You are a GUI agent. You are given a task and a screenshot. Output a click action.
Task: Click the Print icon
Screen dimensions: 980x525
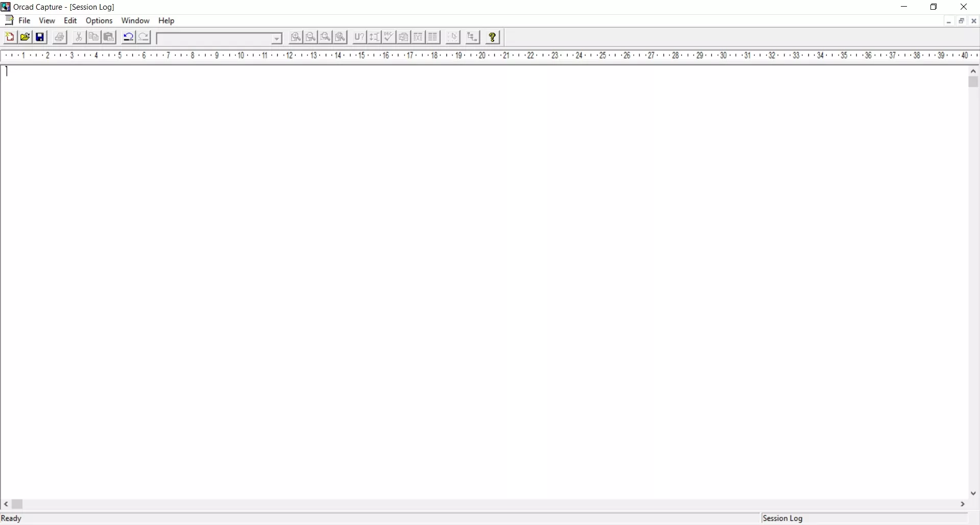(60, 37)
